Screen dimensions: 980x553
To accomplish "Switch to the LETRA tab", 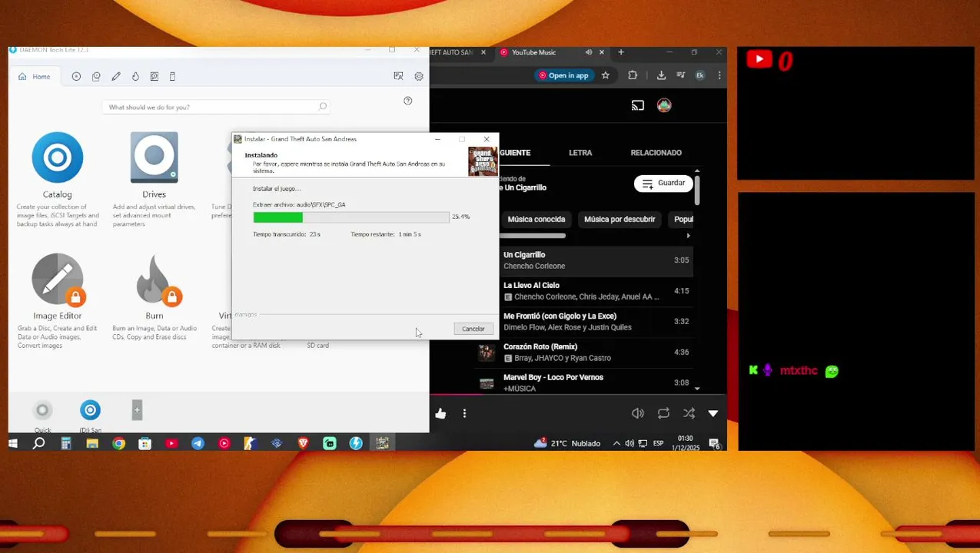I will pyautogui.click(x=580, y=153).
